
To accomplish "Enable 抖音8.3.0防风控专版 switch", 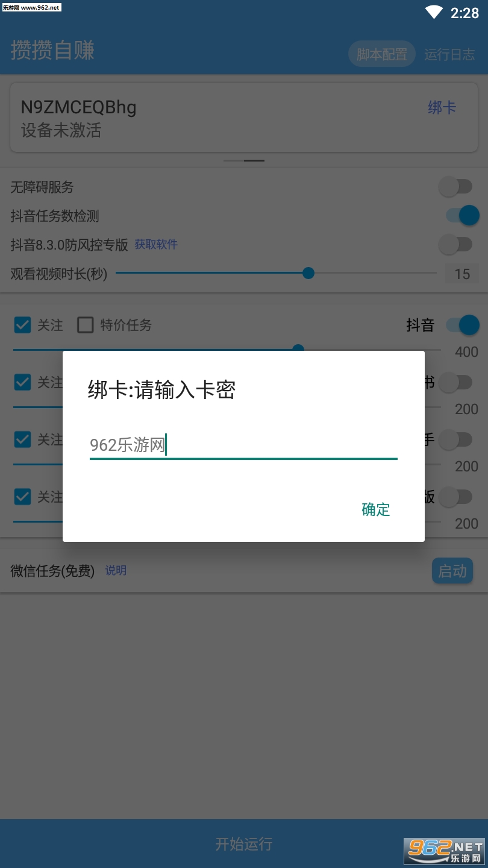I will pos(455,244).
